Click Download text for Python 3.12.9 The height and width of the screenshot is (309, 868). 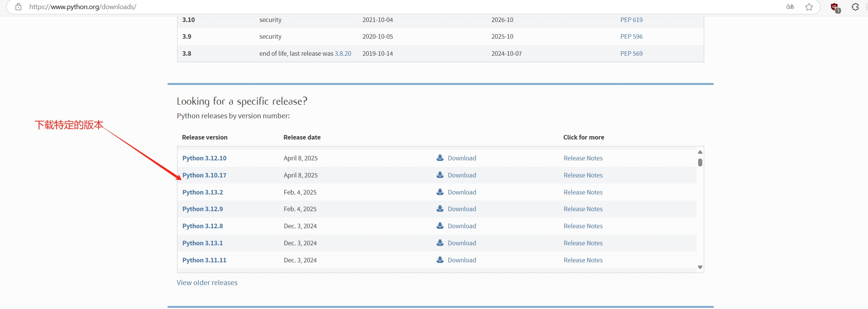[462, 209]
